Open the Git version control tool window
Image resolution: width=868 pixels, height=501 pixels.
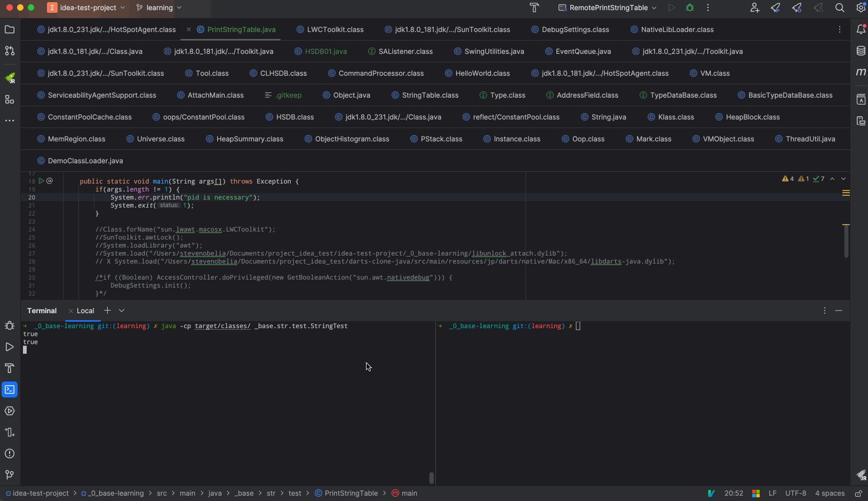click(10, 475)
